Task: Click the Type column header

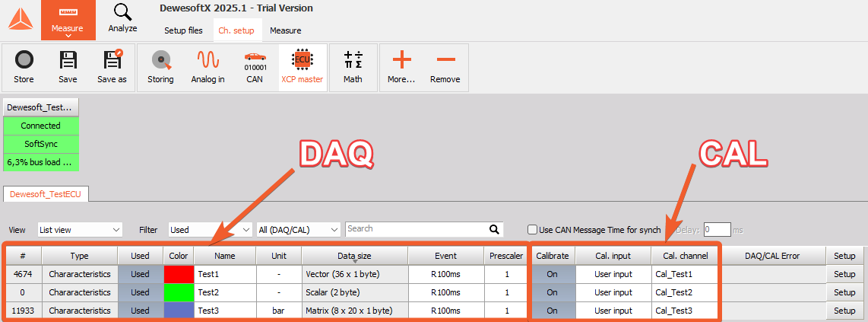Action: (x=80, y=256)
